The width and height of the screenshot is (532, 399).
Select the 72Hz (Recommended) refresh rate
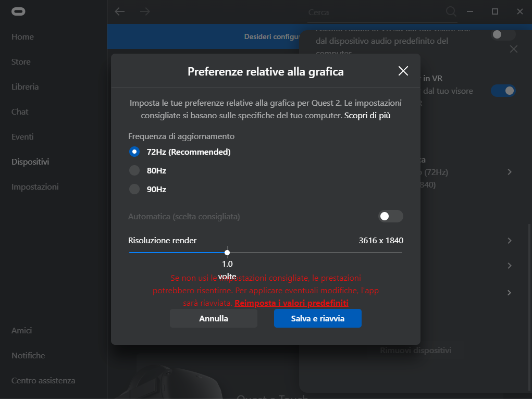(x=134, y=152)
